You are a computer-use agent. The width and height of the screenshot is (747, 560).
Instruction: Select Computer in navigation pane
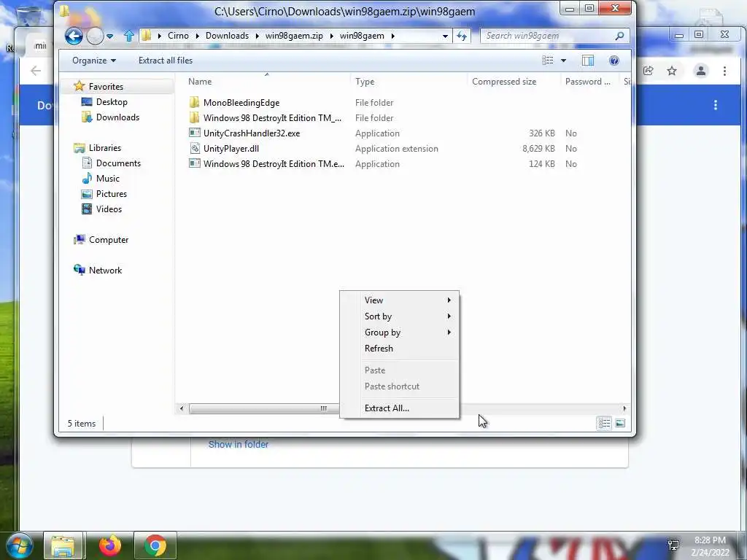[x=109, y=239]
